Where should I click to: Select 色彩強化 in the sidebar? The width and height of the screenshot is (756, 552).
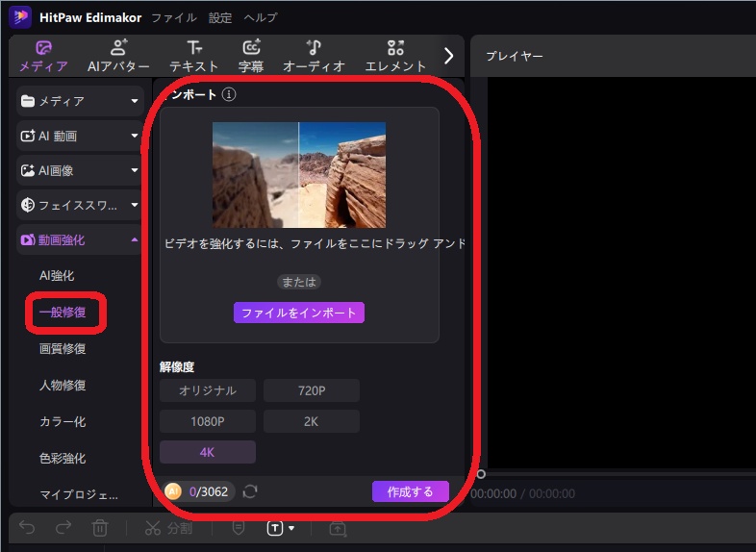point(63,458)
